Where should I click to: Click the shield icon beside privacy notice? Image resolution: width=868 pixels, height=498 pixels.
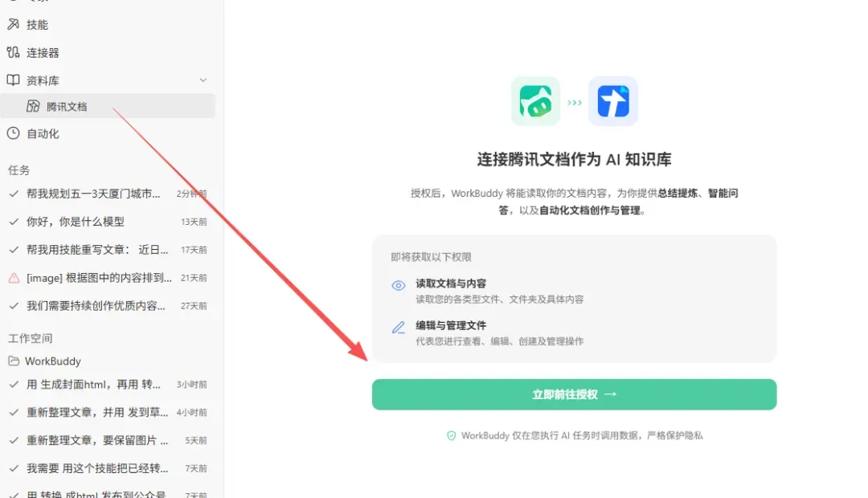[x=452, y=436]
